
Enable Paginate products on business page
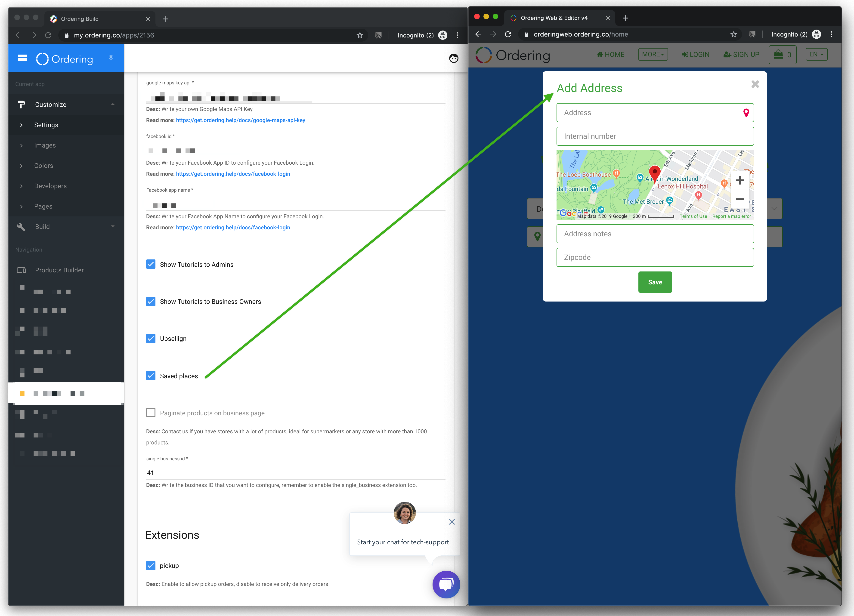pos(151,413)
